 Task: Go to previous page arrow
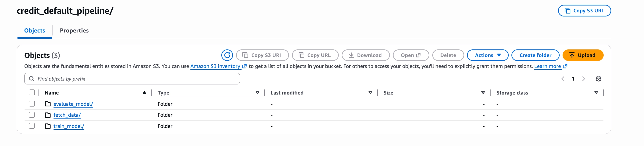(563, 79)
